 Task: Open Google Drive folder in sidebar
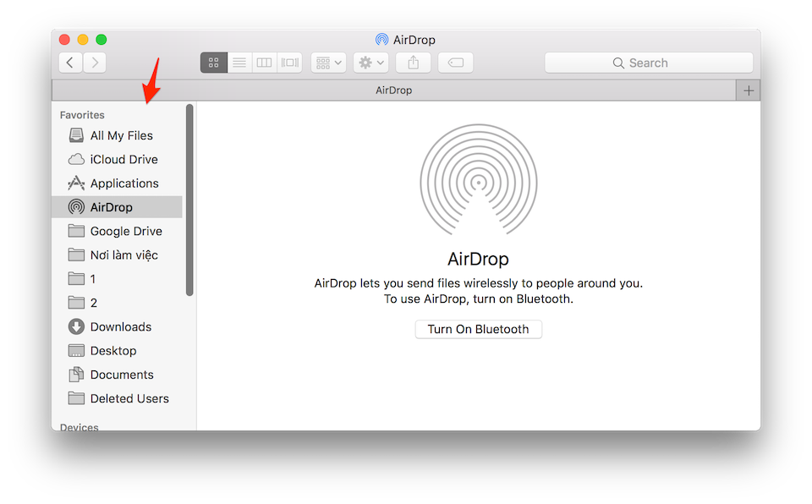coord(126,231)
